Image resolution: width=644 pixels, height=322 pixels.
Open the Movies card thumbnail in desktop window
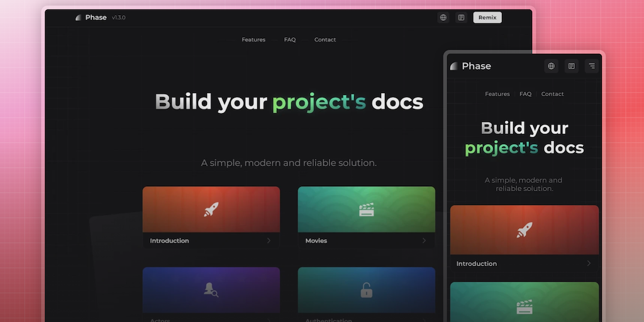[367, 209]
